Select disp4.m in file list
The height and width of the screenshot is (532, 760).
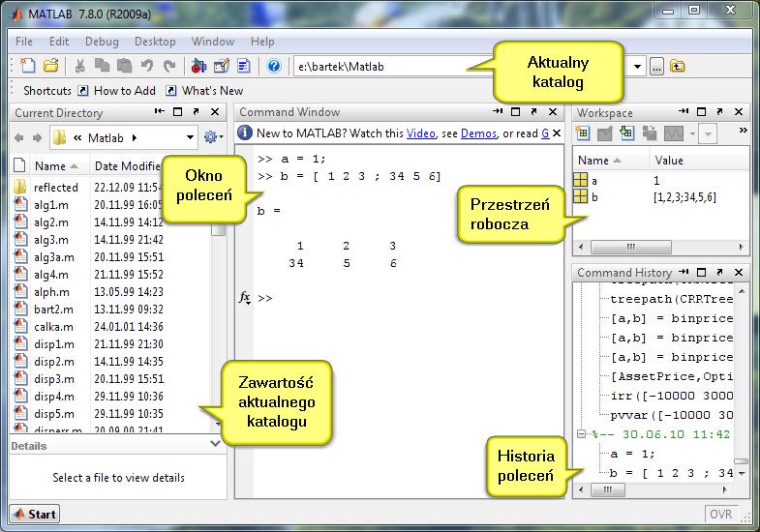click(54, 397)
